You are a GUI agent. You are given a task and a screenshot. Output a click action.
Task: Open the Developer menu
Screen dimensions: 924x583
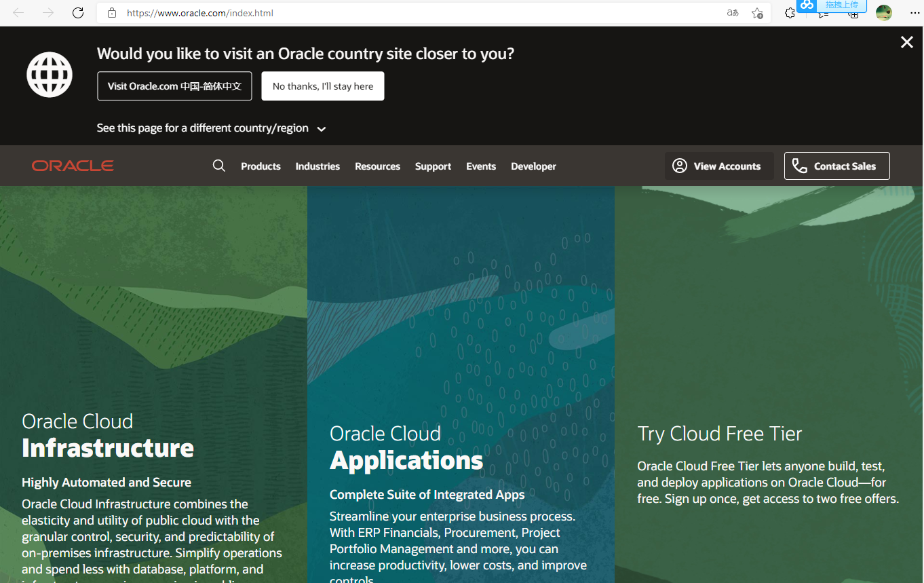coord(533,166)
